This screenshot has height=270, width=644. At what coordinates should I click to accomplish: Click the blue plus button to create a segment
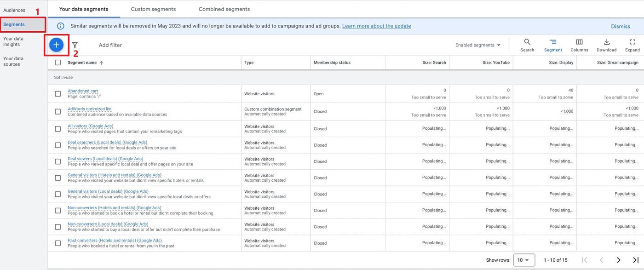coord(56,45)
